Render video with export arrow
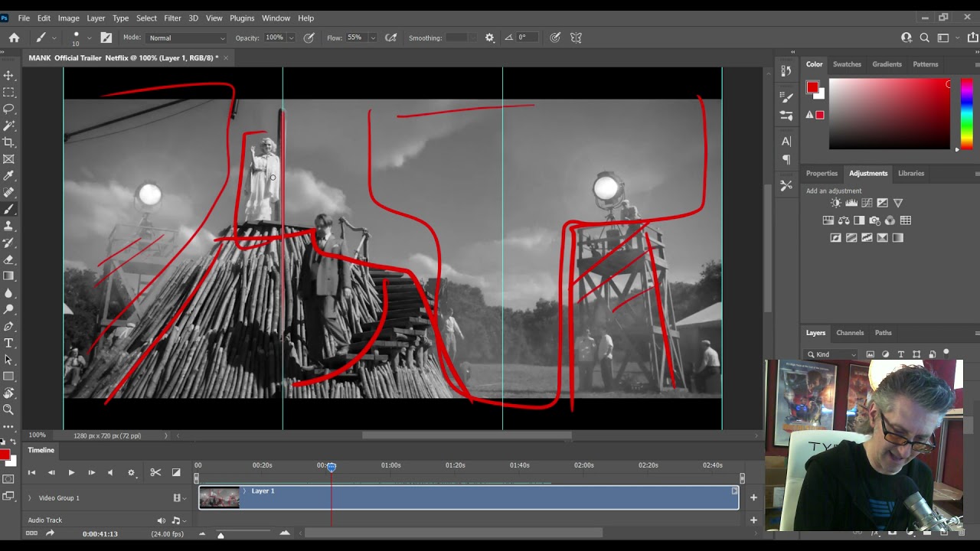 pyautogui.click(x=50, y=533)
